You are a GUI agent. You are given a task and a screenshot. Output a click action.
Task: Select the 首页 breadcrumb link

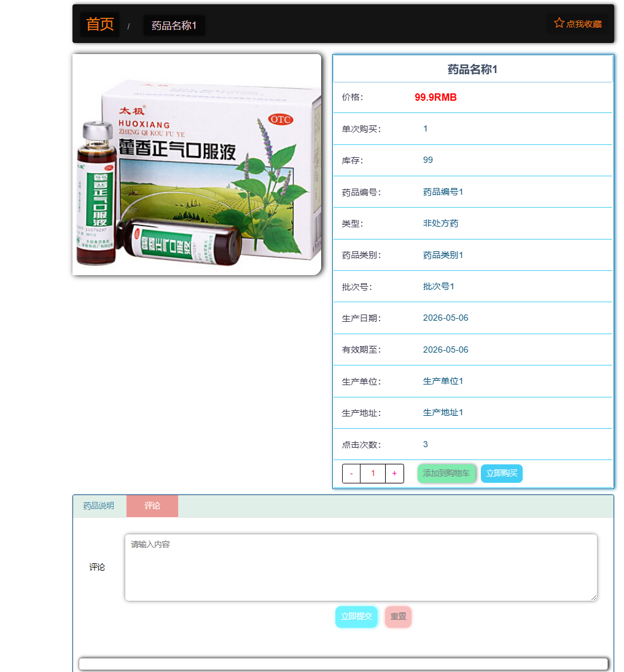[99, 24]
